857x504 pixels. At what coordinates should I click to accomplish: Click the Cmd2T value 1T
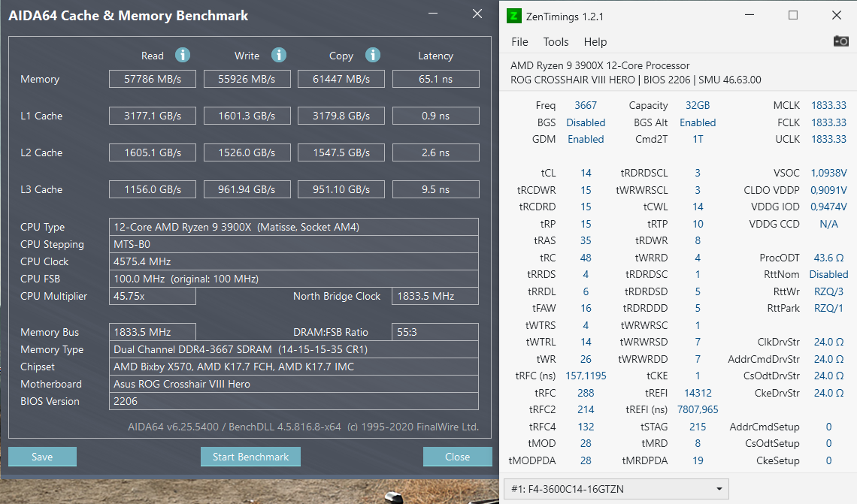[698, 139]
